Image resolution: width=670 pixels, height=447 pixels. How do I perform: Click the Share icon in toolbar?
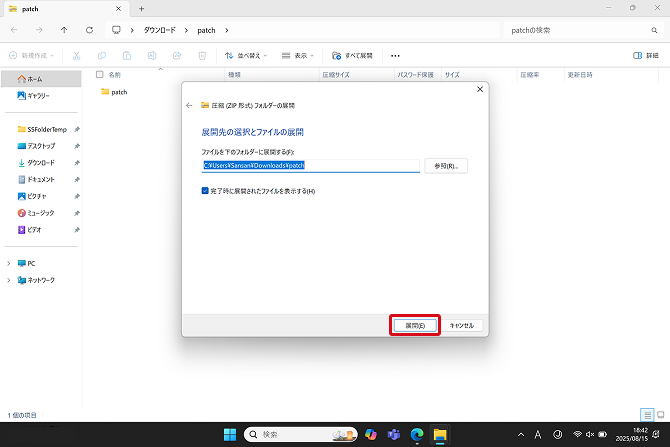[177, 56]
